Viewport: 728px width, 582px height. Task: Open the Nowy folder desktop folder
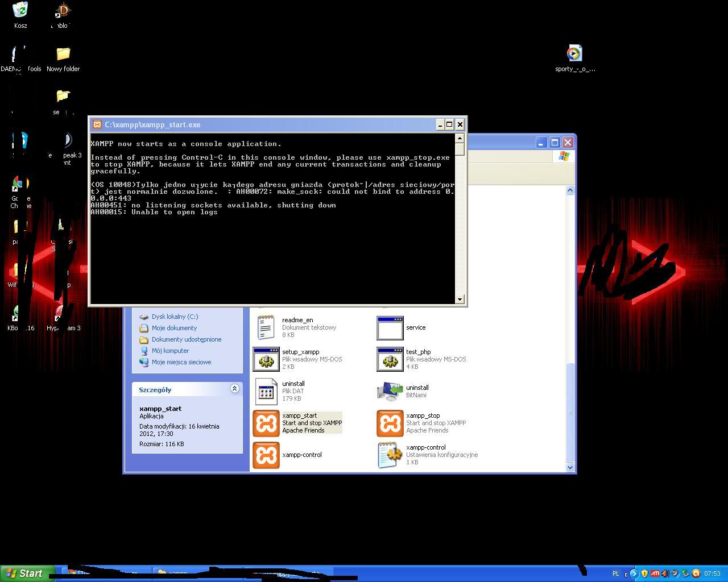pyautogui.click(x=63, y=53)
